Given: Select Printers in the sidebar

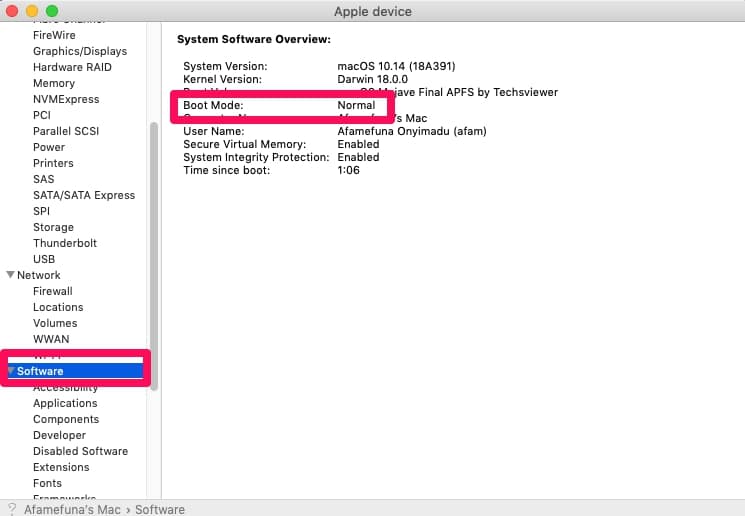Looking at the screenshot, I should coord(53,163).
